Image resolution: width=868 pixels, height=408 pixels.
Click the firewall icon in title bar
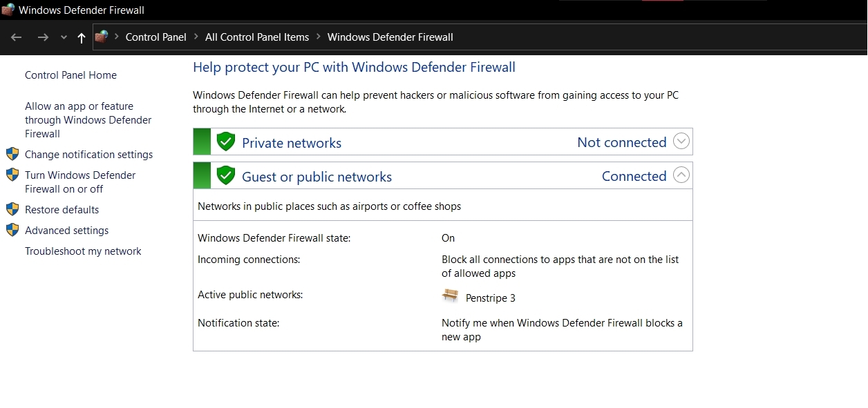pos(8,10)
